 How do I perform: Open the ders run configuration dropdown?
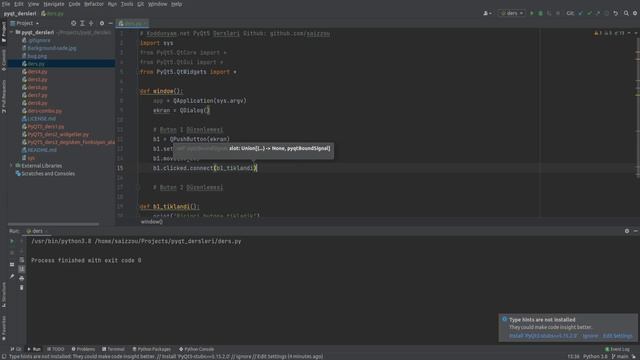(x=512, y=13)
